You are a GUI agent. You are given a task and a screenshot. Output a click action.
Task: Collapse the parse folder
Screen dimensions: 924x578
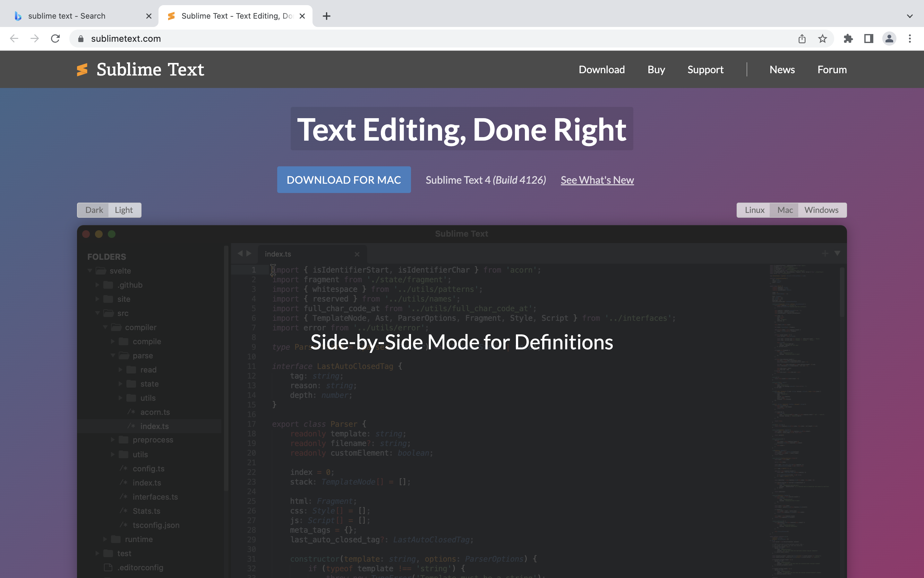(113, 355)
